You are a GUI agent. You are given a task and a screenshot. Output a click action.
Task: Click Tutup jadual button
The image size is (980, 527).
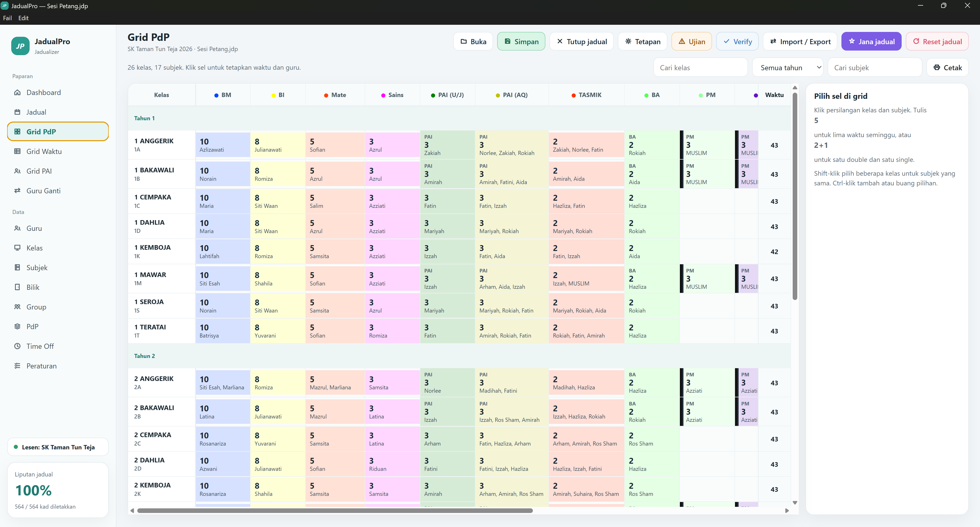(581, 41)
